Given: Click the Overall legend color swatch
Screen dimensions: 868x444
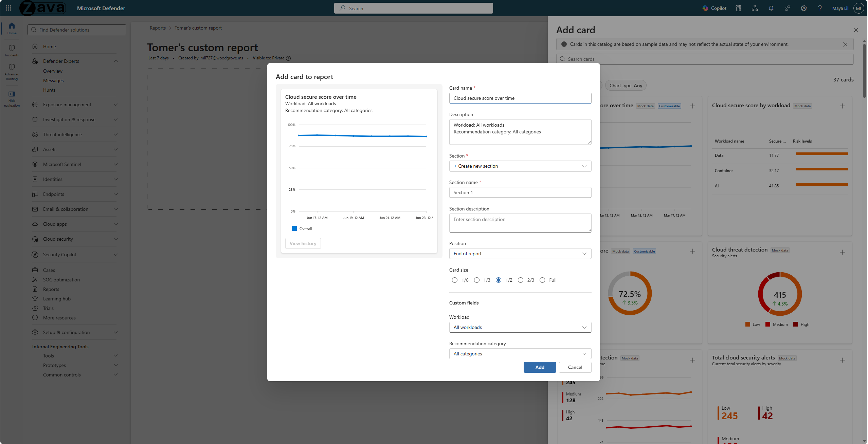Looking at the screenshot, I should coord(294,228).
